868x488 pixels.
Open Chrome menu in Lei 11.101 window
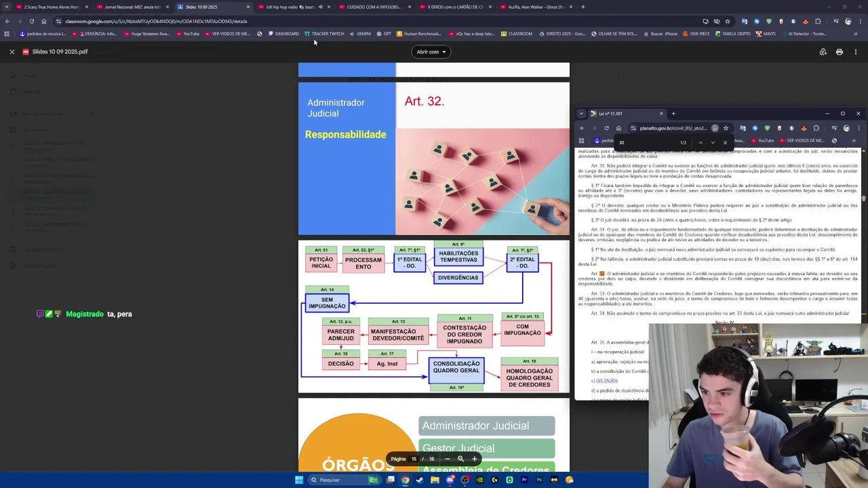pos(857,128)
